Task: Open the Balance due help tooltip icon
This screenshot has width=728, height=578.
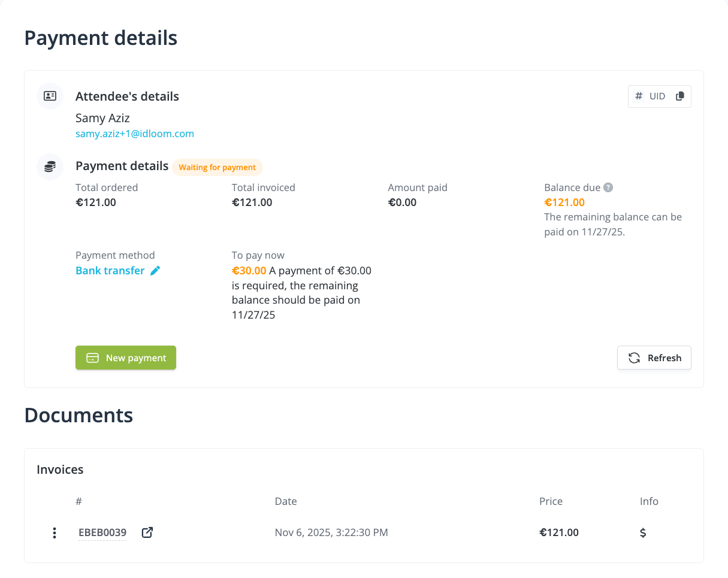Action: (608, 187)
